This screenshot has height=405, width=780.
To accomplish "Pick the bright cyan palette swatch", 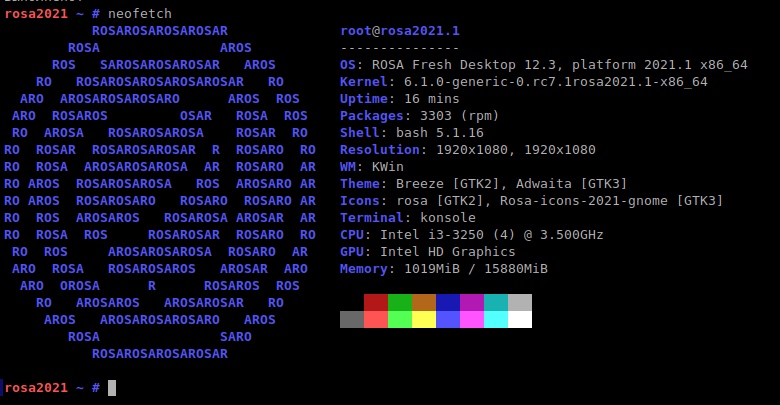I will [496, 319].
